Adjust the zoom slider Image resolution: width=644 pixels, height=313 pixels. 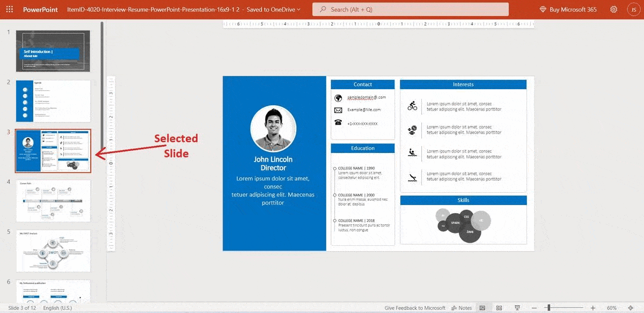[x=549, y=307]
